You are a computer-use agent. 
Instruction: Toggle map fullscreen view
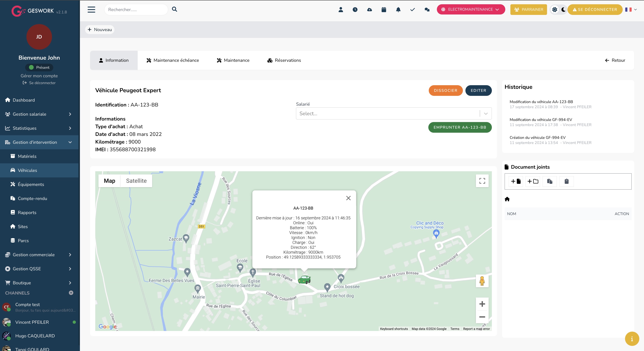click(x=482, y=181)
